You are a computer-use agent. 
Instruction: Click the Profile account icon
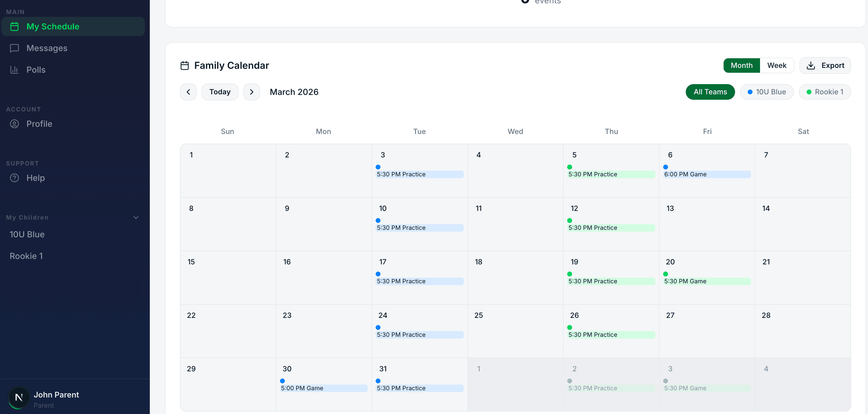(x=14, y=124)
